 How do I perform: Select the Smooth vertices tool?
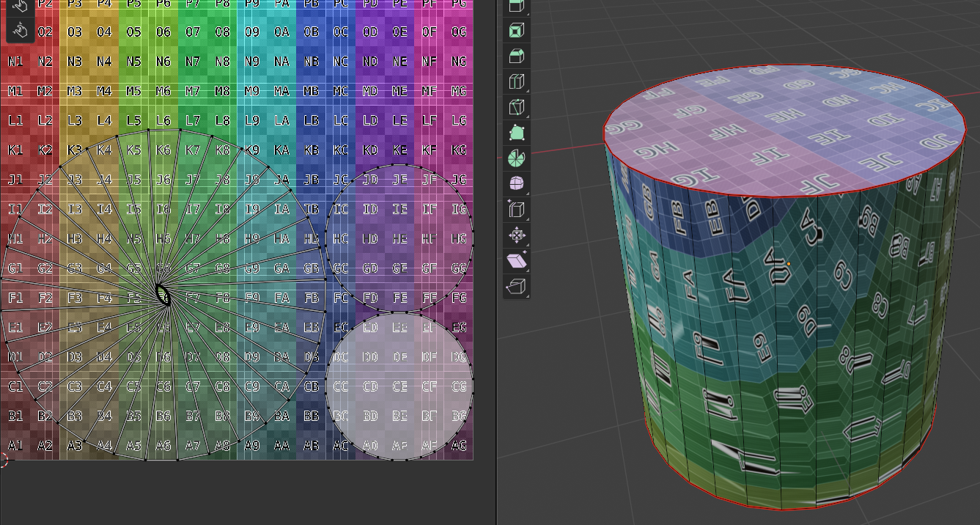pos(517,184)
